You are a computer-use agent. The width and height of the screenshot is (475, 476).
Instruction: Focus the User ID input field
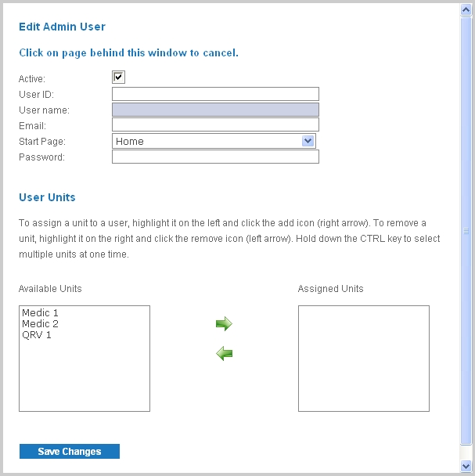(x=215, y=94)
